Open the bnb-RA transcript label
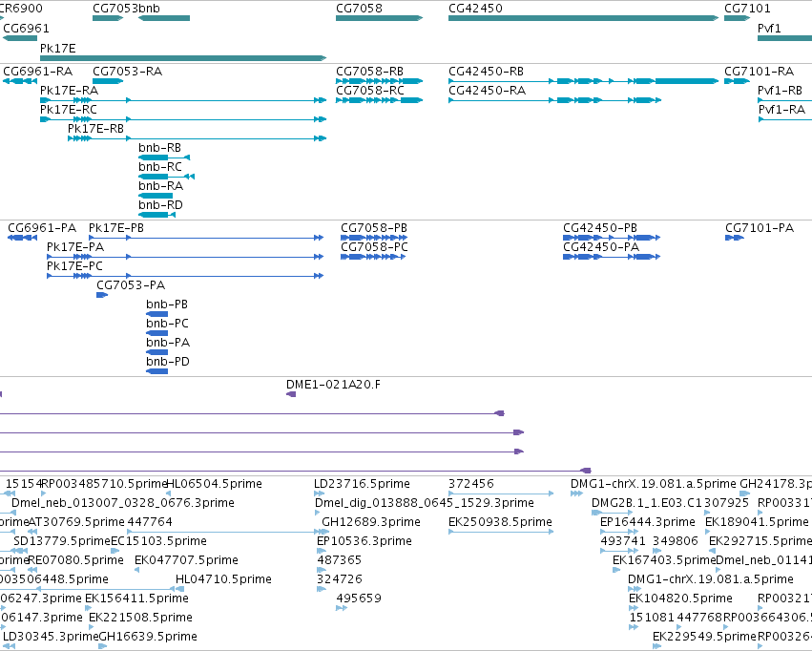 [160, 186]
